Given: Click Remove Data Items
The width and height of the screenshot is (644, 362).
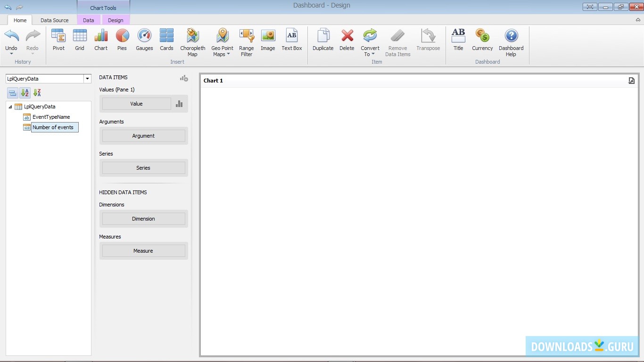Looking at the screenshot, I should 397,42.
